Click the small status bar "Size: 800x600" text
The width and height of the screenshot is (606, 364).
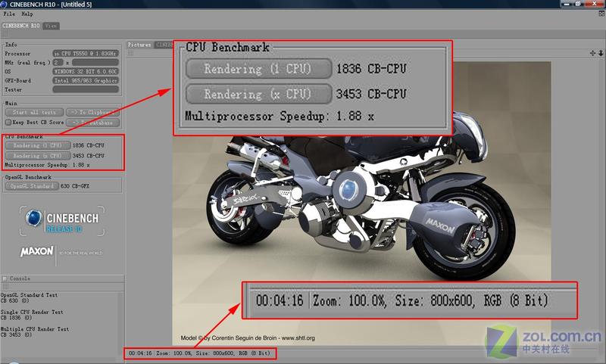(x=215, y=353)
